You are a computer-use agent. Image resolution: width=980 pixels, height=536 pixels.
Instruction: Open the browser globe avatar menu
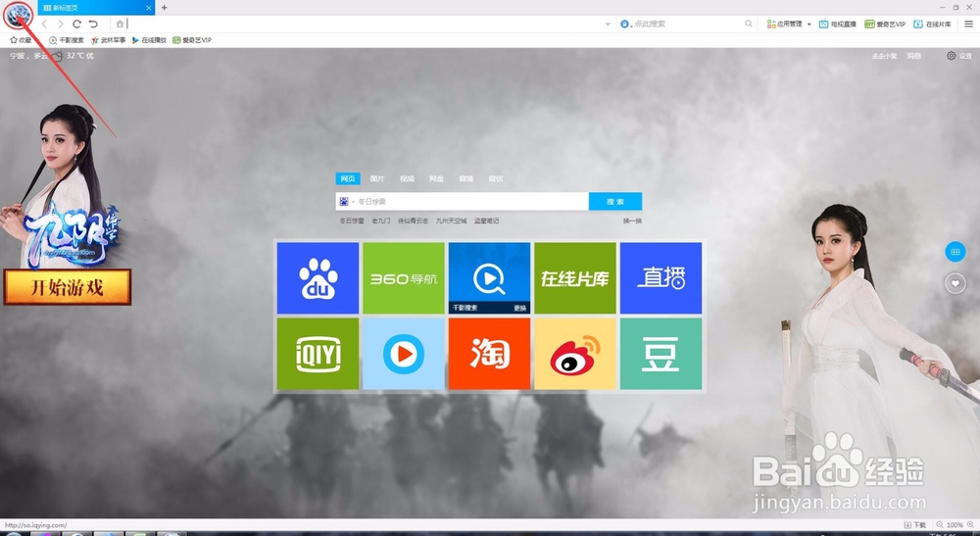point(18,14)
